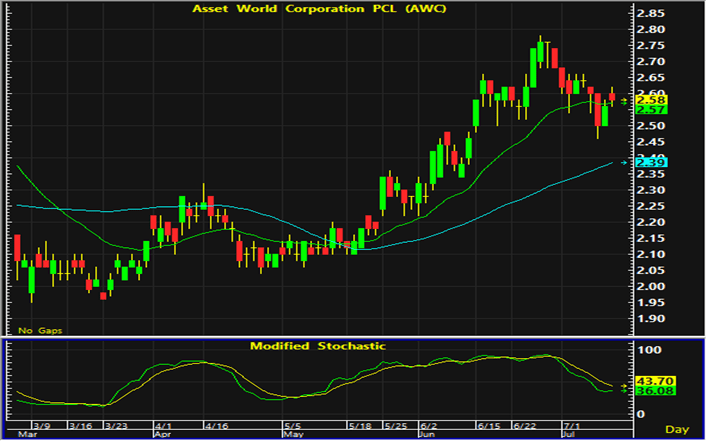The width and height of the screenshot is (707, 441).
Task: Select the 3/23 date marker
Action: point(116,426)
